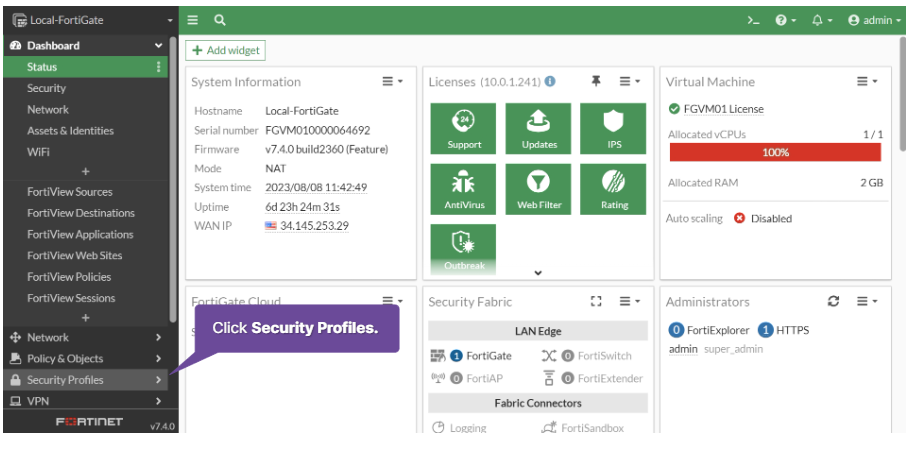Expand the Network menu with crosshair icon
906x459 pixels.
(86, 338)
